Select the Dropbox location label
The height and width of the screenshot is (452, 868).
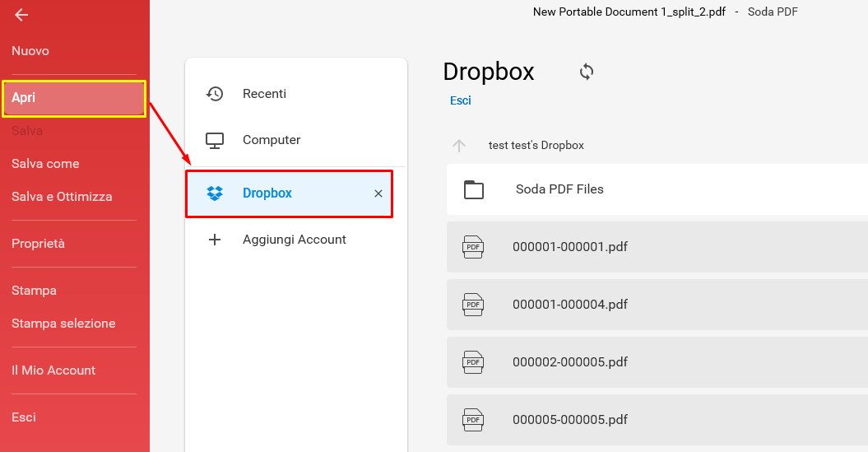pyautogui.click(x=267, y=193)
